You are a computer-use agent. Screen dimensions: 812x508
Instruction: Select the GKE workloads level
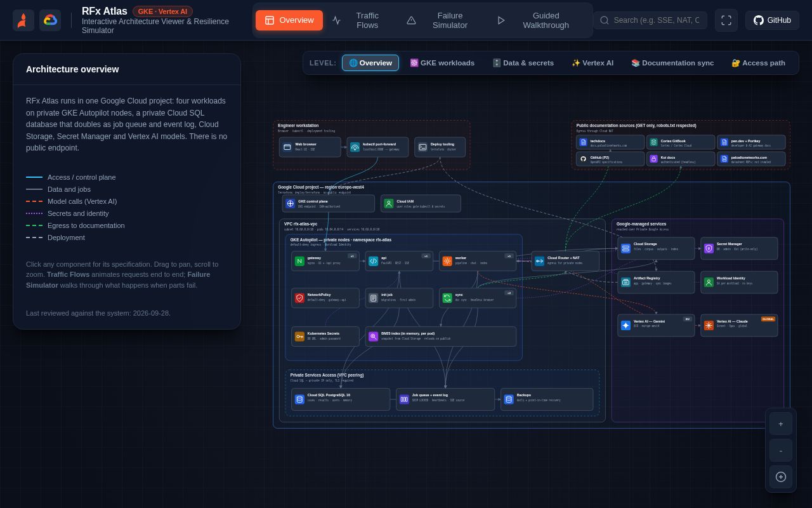click(x=442, y=63)
